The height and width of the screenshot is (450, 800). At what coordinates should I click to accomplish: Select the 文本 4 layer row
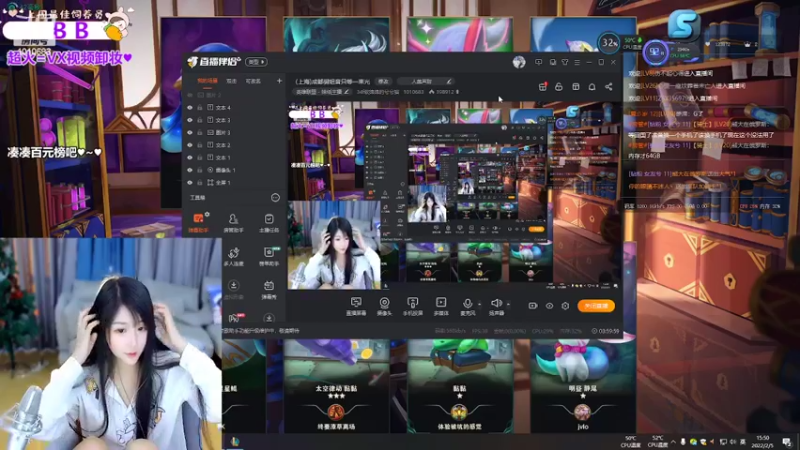235,108
